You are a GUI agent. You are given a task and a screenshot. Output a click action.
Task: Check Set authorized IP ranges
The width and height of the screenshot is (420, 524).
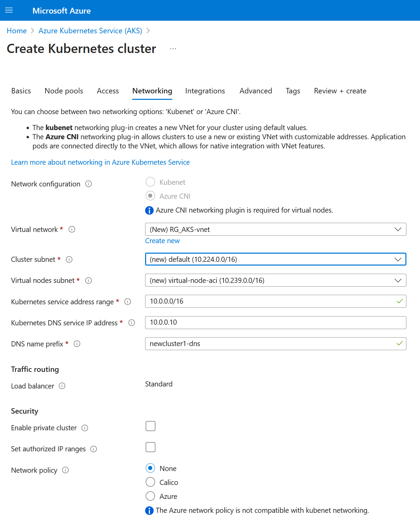coord(150,447)
